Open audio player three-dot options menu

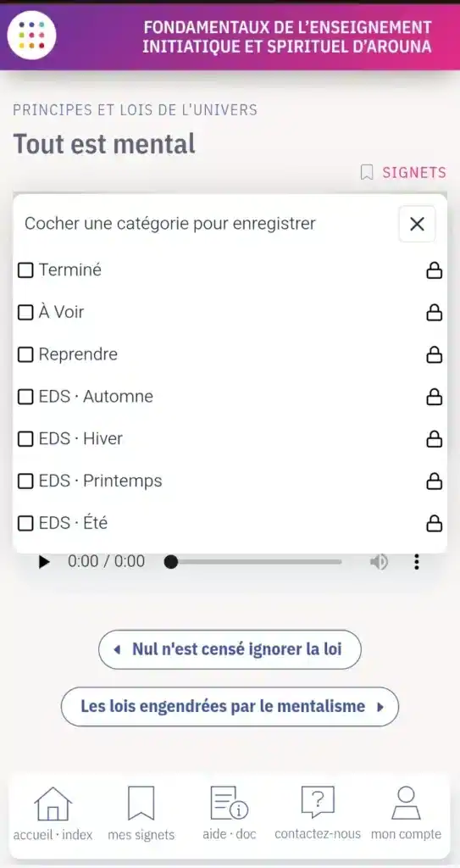coord(417,563)
